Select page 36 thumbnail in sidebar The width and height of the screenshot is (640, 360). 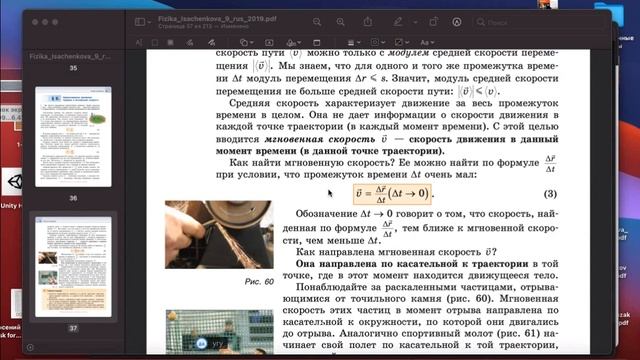pos(73,137)
